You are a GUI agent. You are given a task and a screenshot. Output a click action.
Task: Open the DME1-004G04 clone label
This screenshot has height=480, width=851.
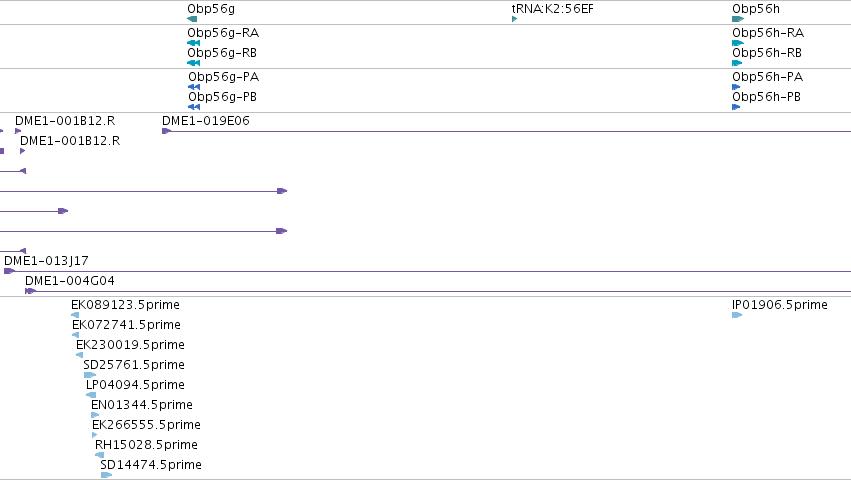(70, 281)
